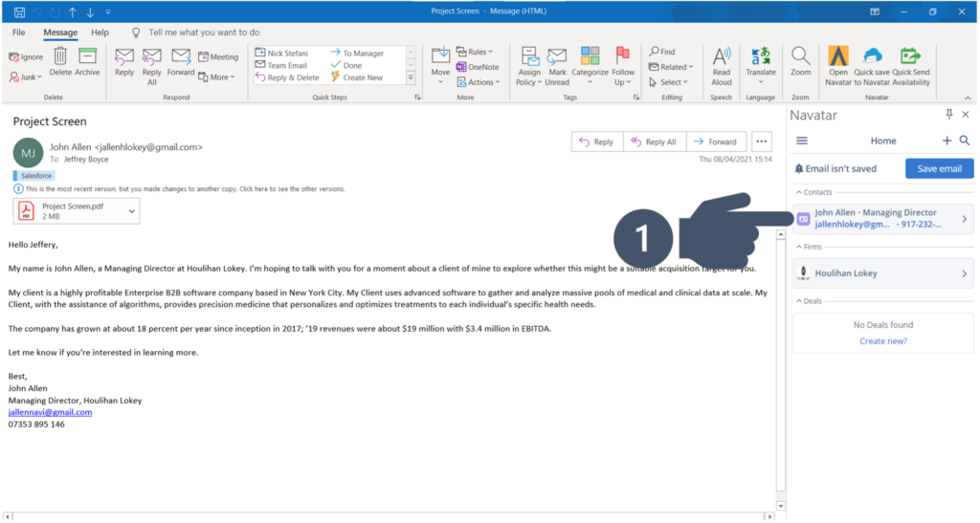Create New quick step
Screen dimensions: 980x523
pyautogui.click(x=356, y=77)
